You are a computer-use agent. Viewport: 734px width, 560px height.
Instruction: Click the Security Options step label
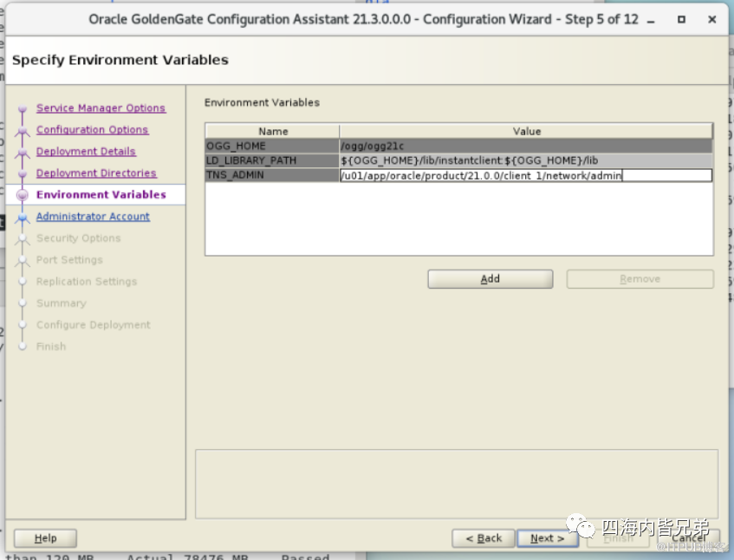click(78, 238)
